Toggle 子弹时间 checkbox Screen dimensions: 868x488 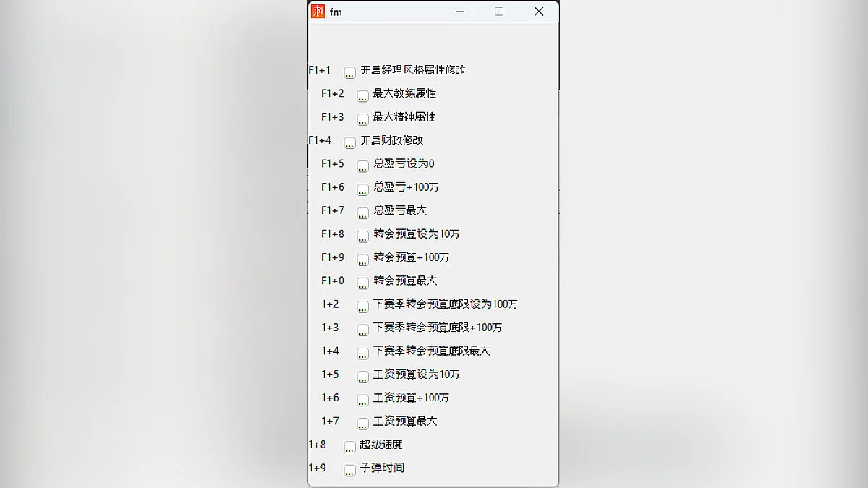point(350,470)
